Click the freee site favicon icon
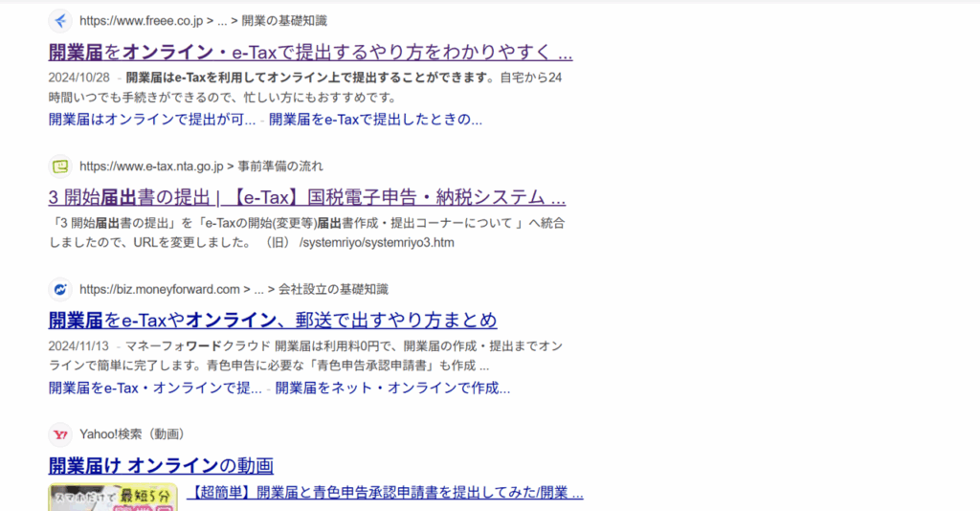 60,20
